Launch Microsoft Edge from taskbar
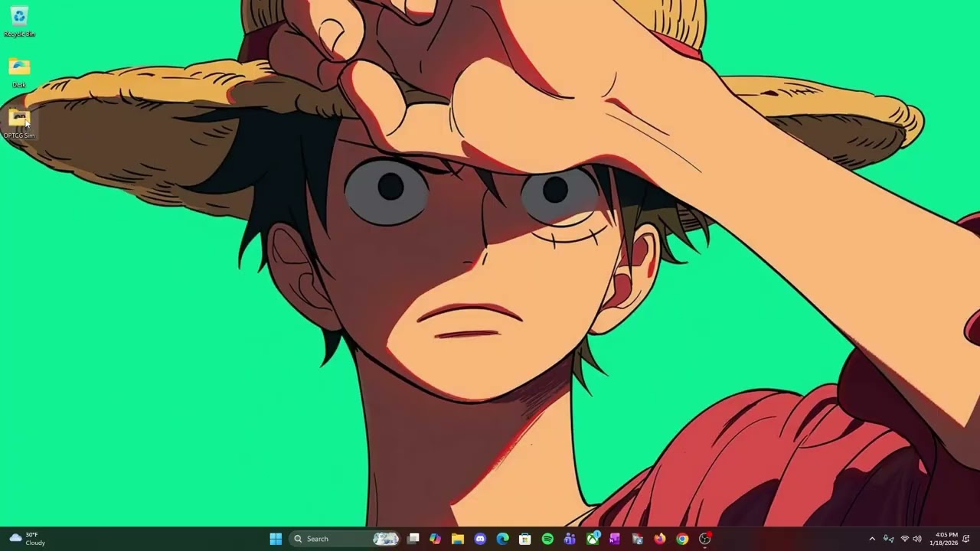This screenshot has width=980, height=551. click(502, 539)
